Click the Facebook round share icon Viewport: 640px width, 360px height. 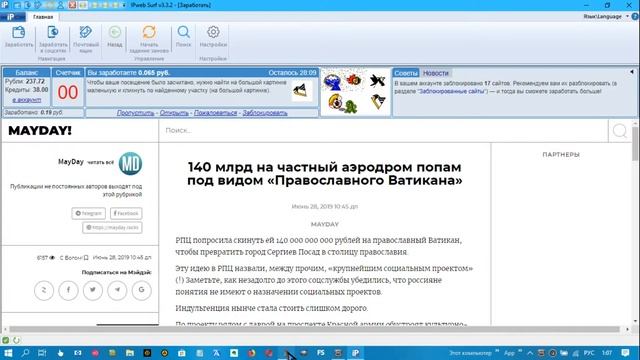[68, 290]
